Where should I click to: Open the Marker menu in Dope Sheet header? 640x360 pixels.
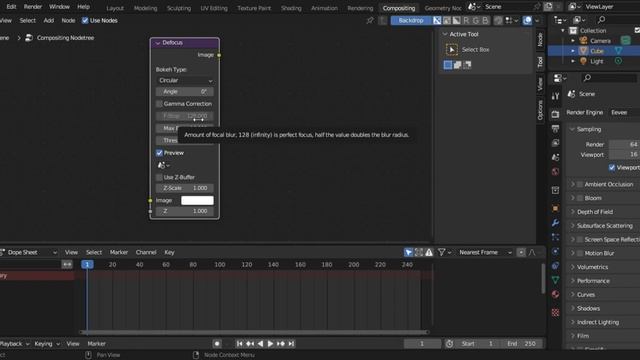119,253
